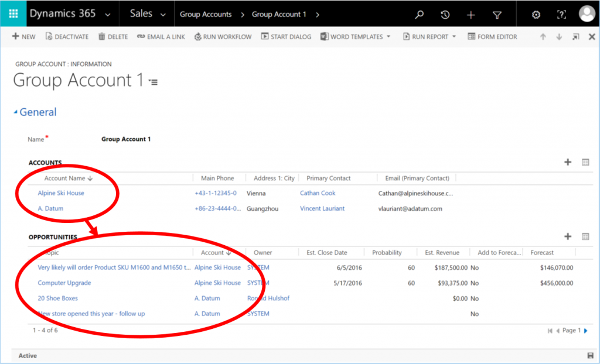This screenshot has width=600, height=364.
Task: Click forecast value $456,000.00
Action: [x=557, y=283]
